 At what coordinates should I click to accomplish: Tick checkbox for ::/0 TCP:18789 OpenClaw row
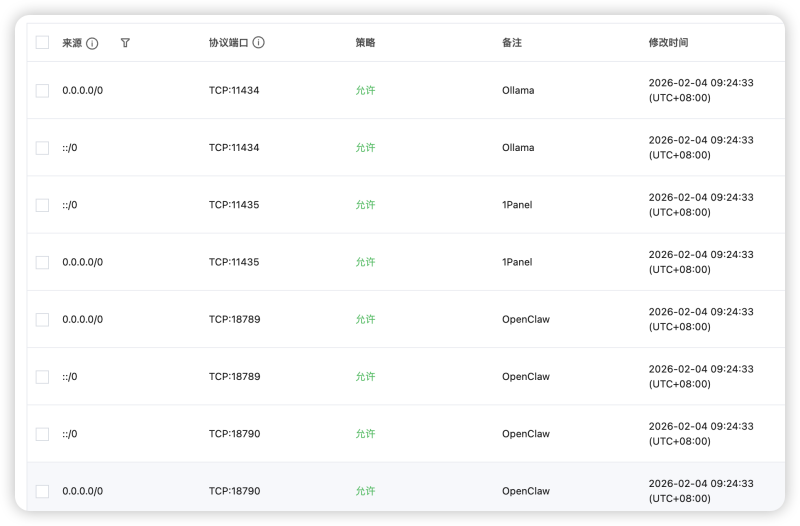tap(42, 377)
